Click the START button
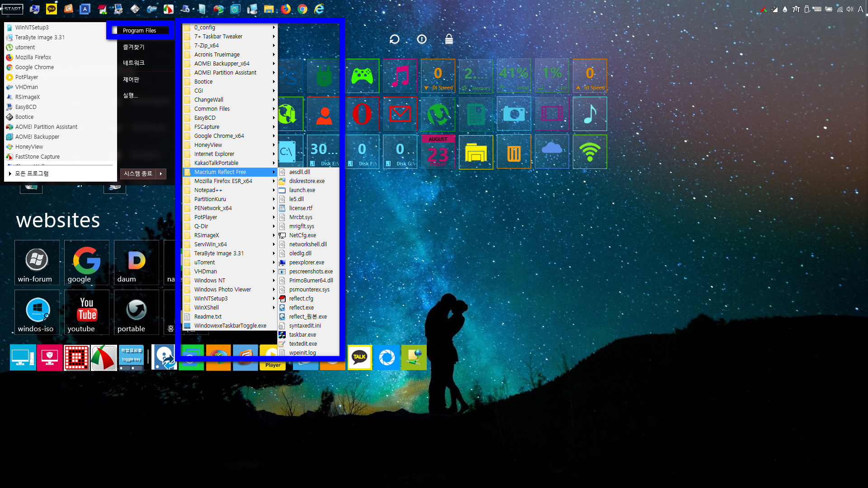Viewport: 868px width, 488px height. click(x=12, y=9)
